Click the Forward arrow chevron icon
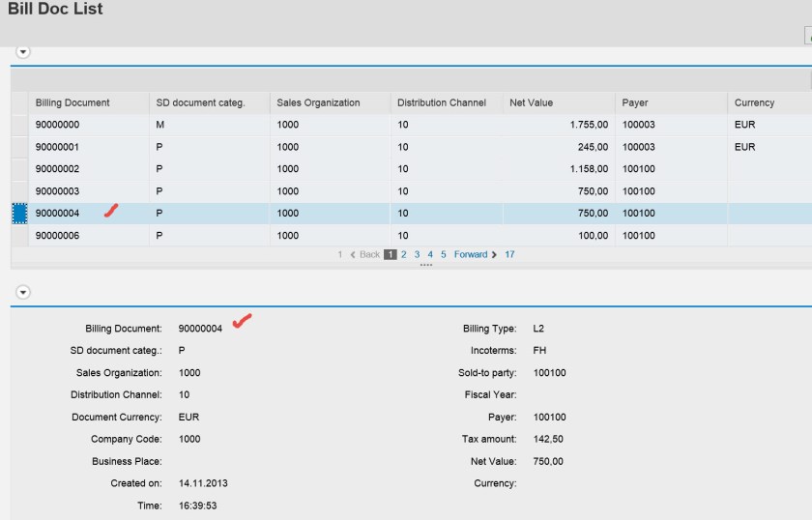 (x=494, y=255)
